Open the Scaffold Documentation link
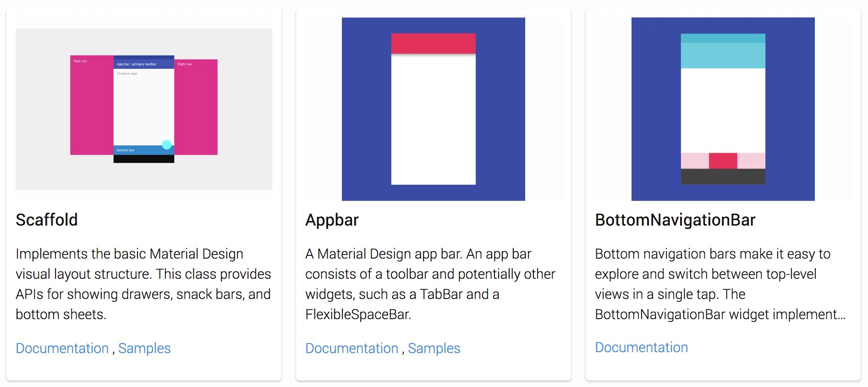868x387 pixels. pyautogui.click(x=62, y=348)
